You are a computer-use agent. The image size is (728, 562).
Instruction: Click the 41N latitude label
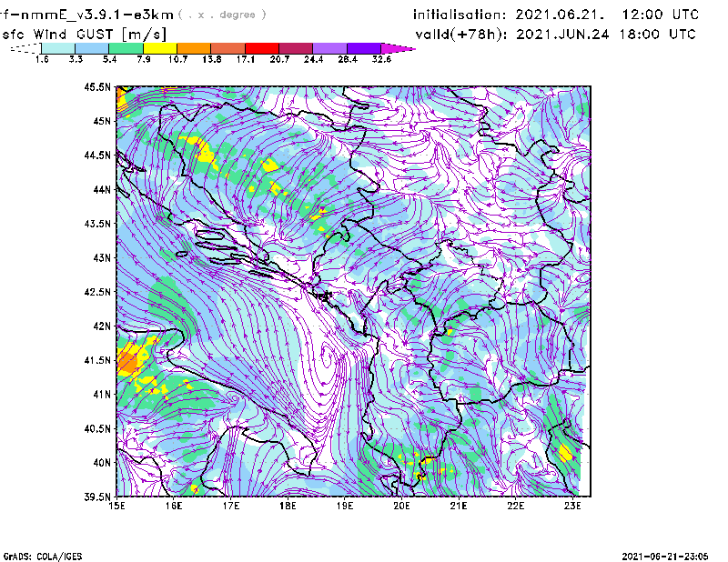(102, 395)
